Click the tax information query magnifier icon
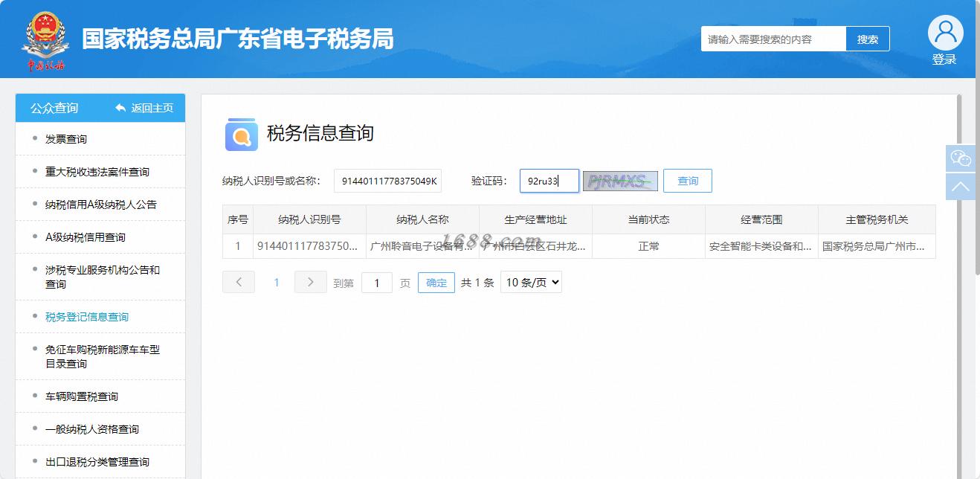The image size is (980, 479). click(241, 135)
